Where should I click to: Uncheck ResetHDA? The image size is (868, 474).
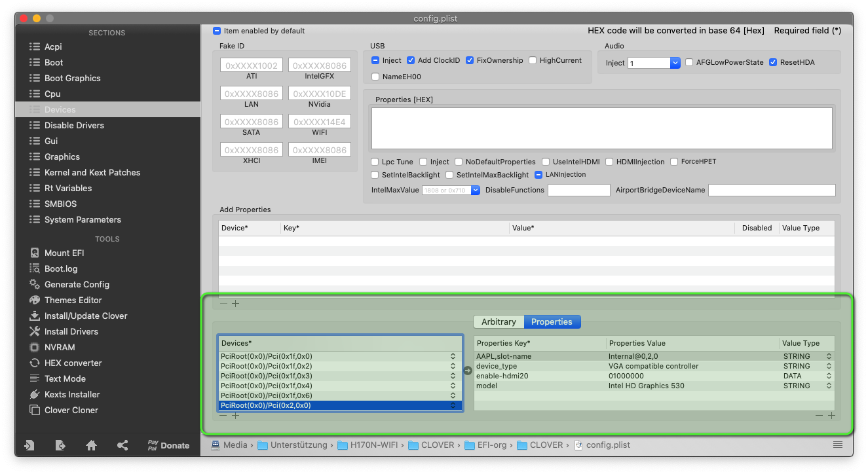(773, 62)
